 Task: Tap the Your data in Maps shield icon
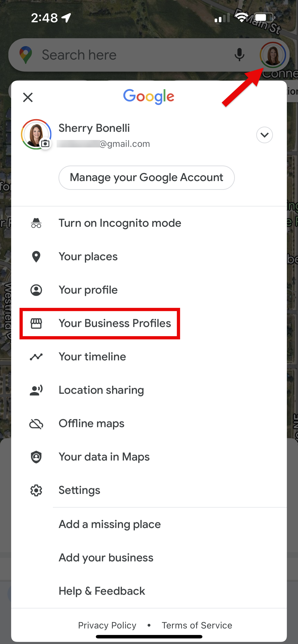pos(36,457)
